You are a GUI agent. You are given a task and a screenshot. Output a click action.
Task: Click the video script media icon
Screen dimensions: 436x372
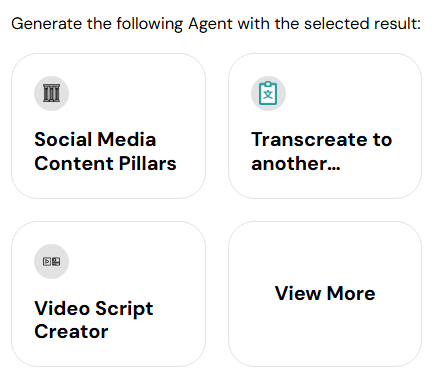click(x=51, y=262)
